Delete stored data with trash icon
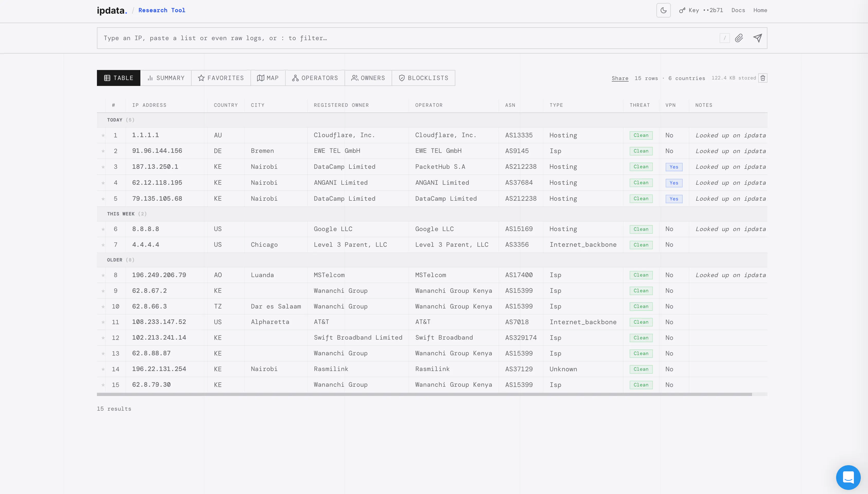 [763, 78]
